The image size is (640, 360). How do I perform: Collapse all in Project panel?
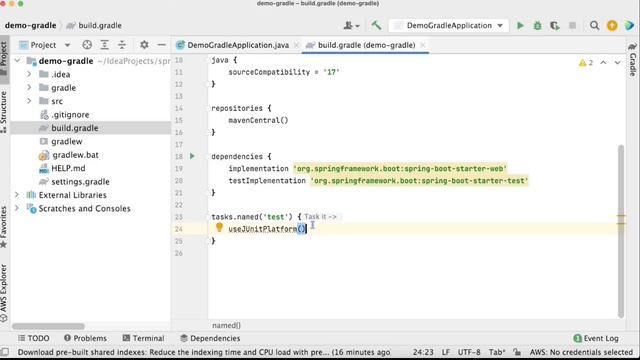122,45
